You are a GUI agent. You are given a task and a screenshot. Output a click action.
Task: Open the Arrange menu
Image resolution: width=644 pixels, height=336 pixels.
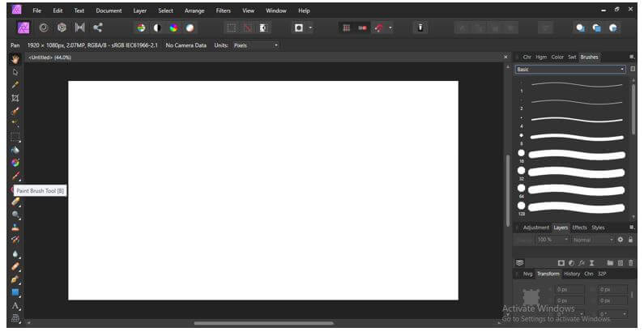coord(194,11)
